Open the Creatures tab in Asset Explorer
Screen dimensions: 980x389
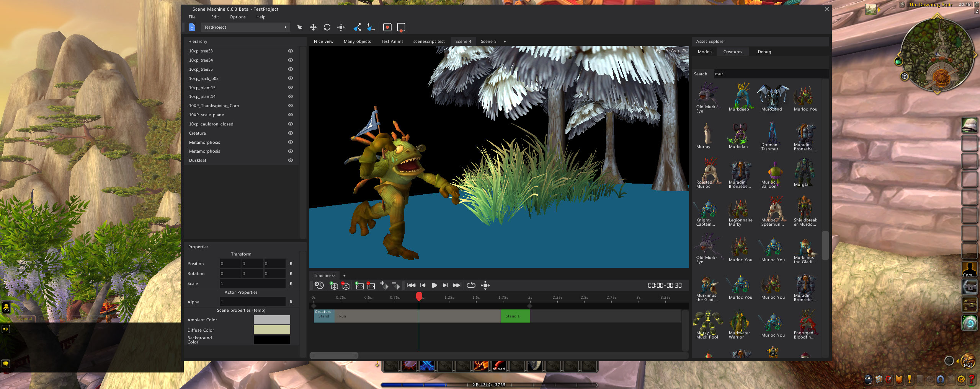click(733, 52)
